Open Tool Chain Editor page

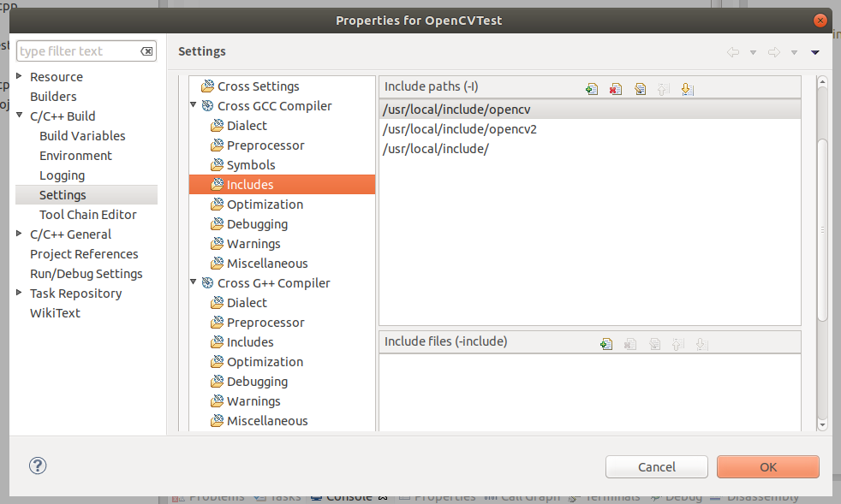[88, 215]
